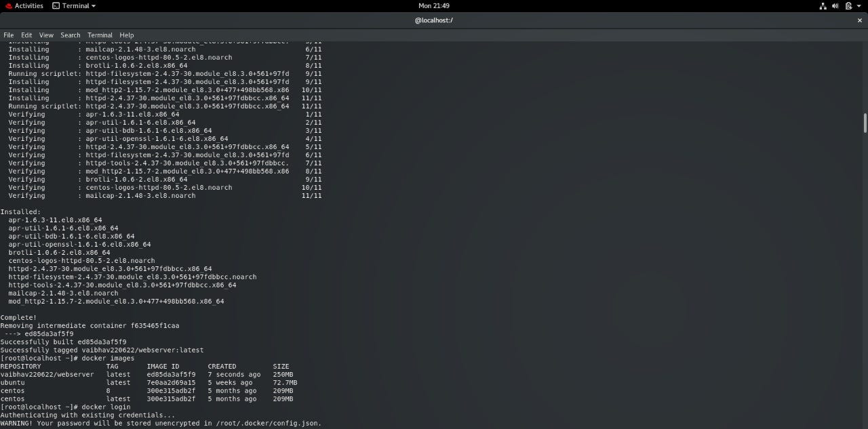Open the power status icon
The width and height of the screenshot is (868, 429).
click(x=847, y=5)
